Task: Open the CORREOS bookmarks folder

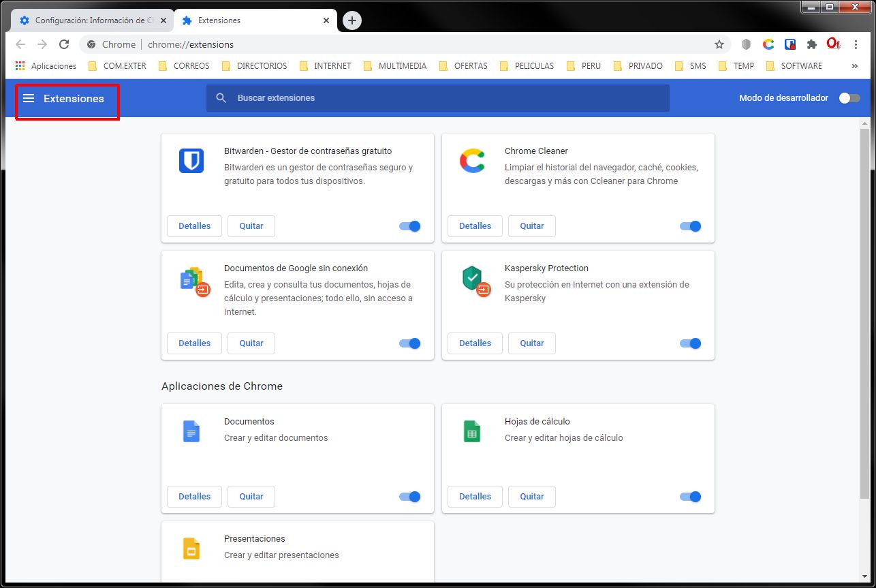Action: click(184, 66)
